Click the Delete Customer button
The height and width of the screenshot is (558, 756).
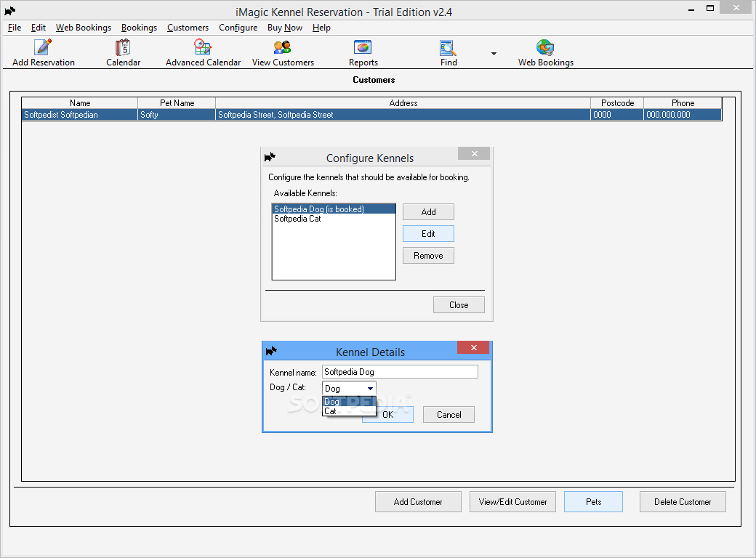tap(683, 501)
